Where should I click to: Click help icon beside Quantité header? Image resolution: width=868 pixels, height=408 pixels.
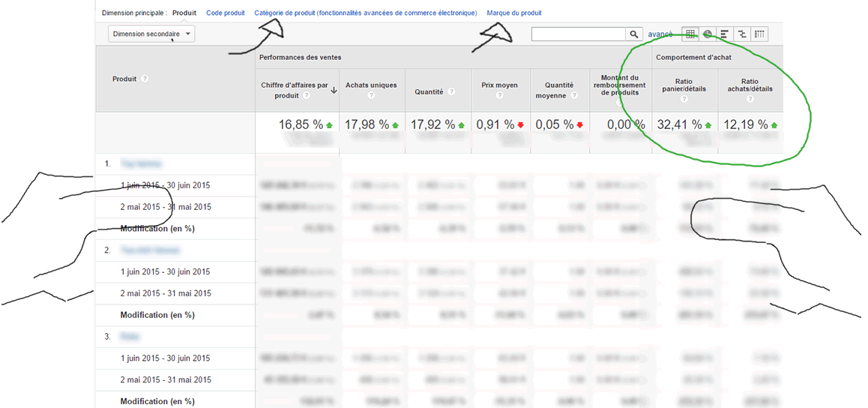tap(452, 91)
